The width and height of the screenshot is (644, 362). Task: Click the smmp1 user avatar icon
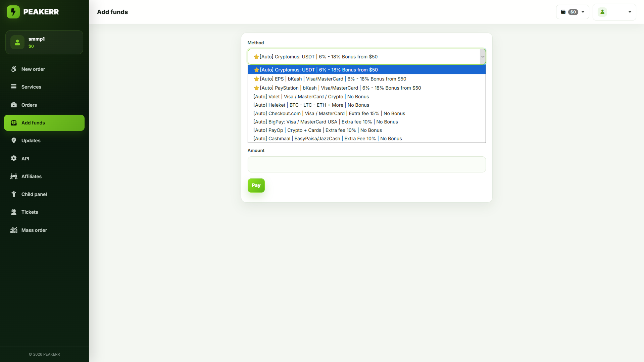[x=17, y=42]
